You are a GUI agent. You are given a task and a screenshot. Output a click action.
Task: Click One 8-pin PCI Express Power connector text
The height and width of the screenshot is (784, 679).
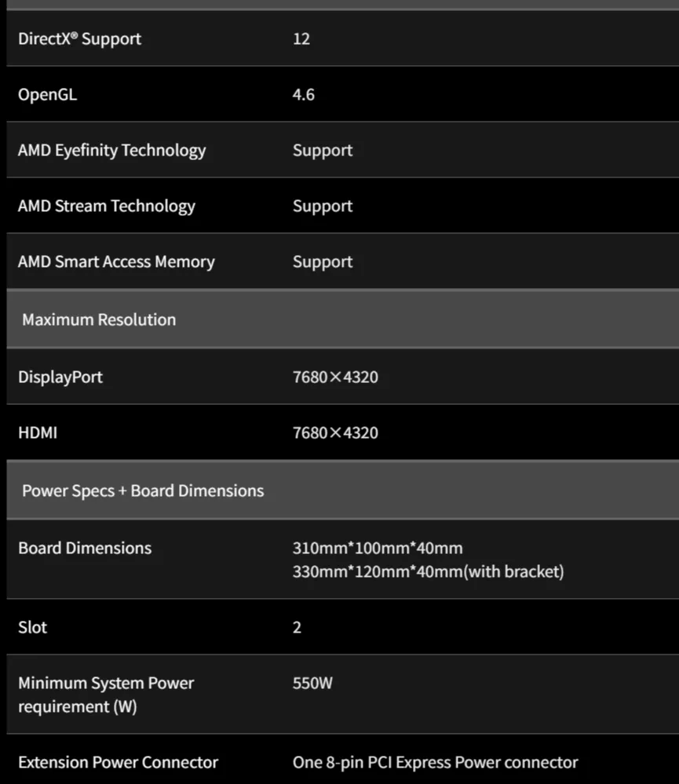(436, 763)
